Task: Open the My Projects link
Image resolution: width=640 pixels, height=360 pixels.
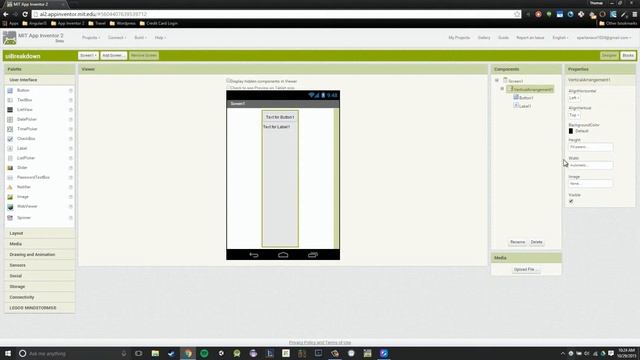Action: coord(459,38)
